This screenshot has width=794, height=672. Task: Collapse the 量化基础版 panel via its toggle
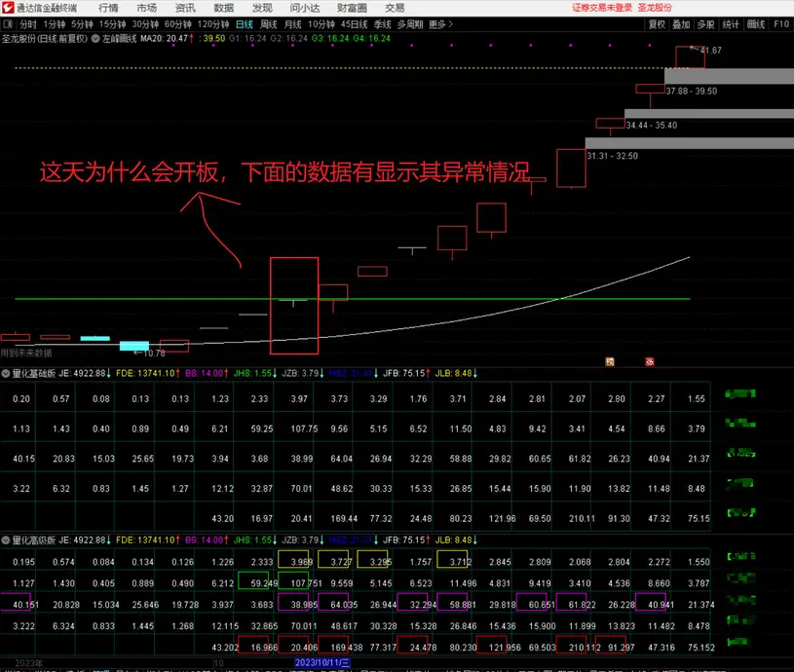tap(6, 372)
